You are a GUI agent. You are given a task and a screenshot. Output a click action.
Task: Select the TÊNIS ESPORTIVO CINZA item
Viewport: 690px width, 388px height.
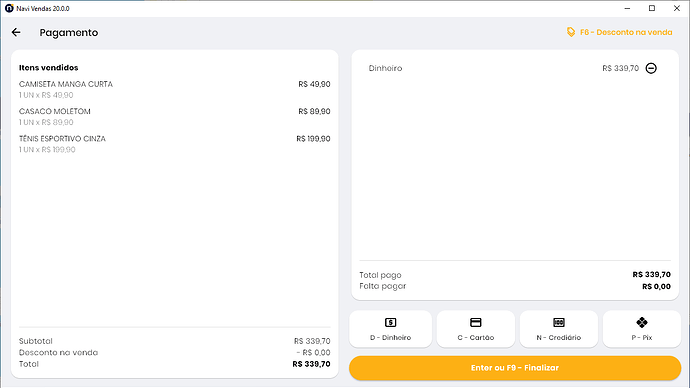tap(175, 144)
